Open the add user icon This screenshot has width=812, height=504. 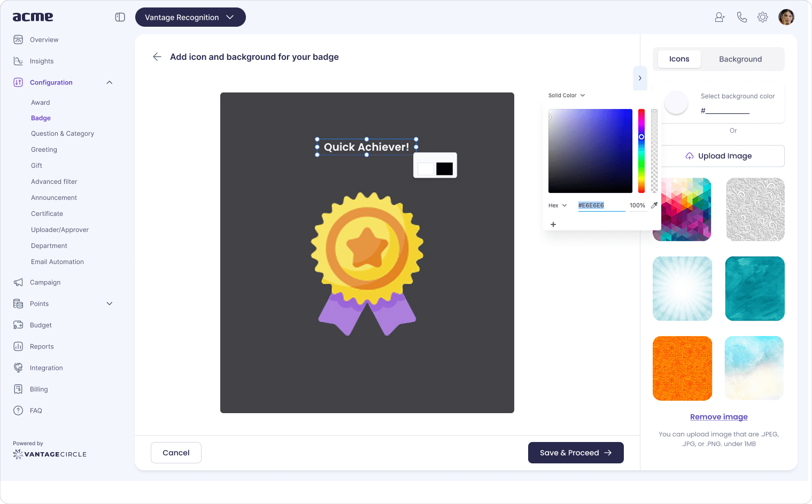click(x=720, y=17)
